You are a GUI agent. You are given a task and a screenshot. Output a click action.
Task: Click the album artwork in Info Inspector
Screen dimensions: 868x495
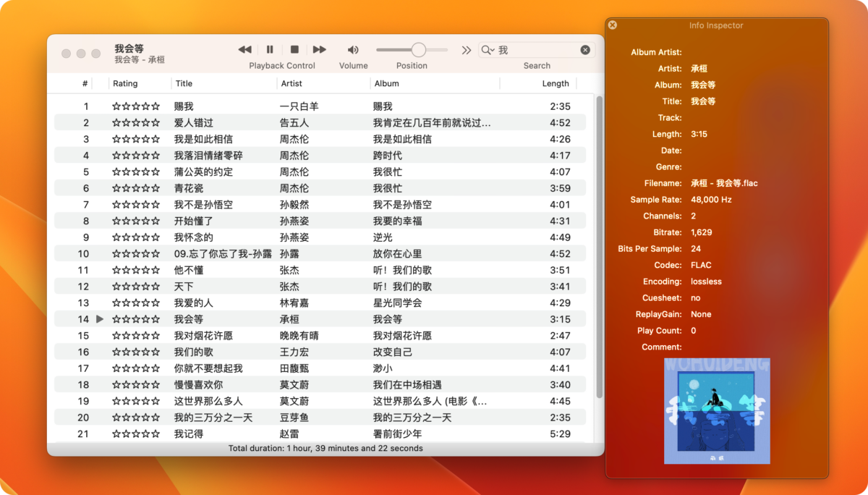coord(717,411)
